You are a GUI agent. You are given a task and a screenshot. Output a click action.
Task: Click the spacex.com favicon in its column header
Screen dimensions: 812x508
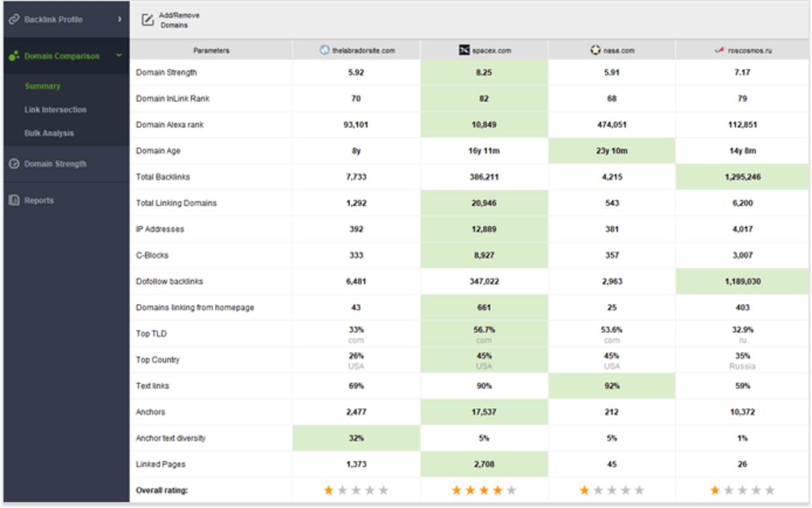click(x=463, y=50)
